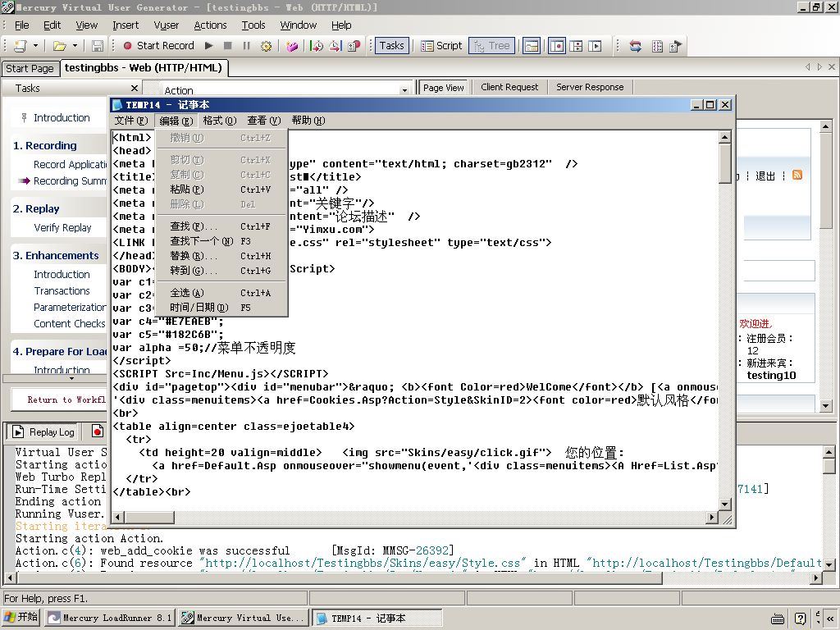Viewport: 840px width, 630px height.
Task: Click the middle snapshot layout icon
Action: coord(576,46)
